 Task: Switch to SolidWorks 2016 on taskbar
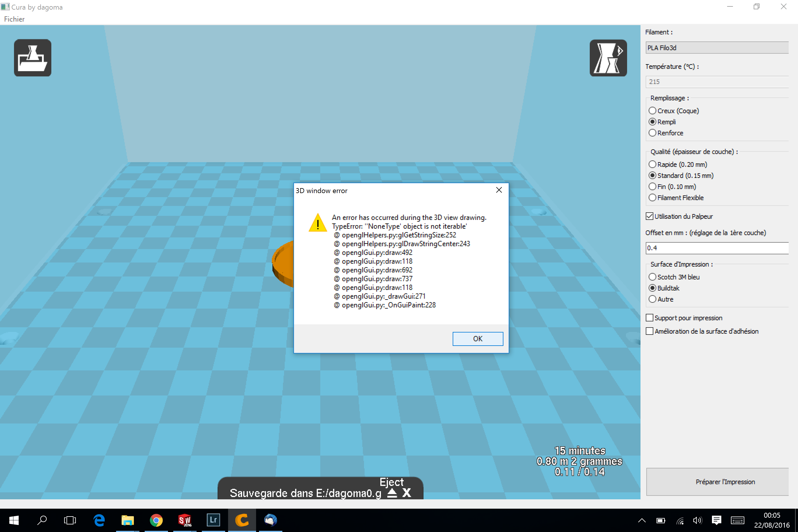point(185,520)
